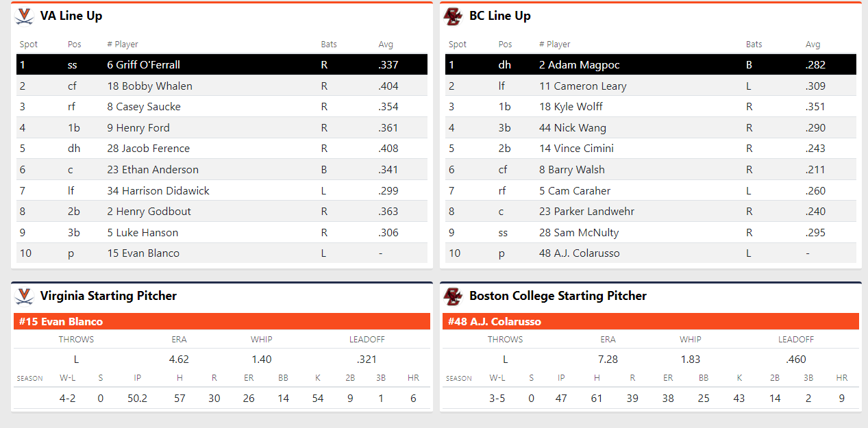Click the Virginia logo in Starting Pitcher panel

click(25, 296)
